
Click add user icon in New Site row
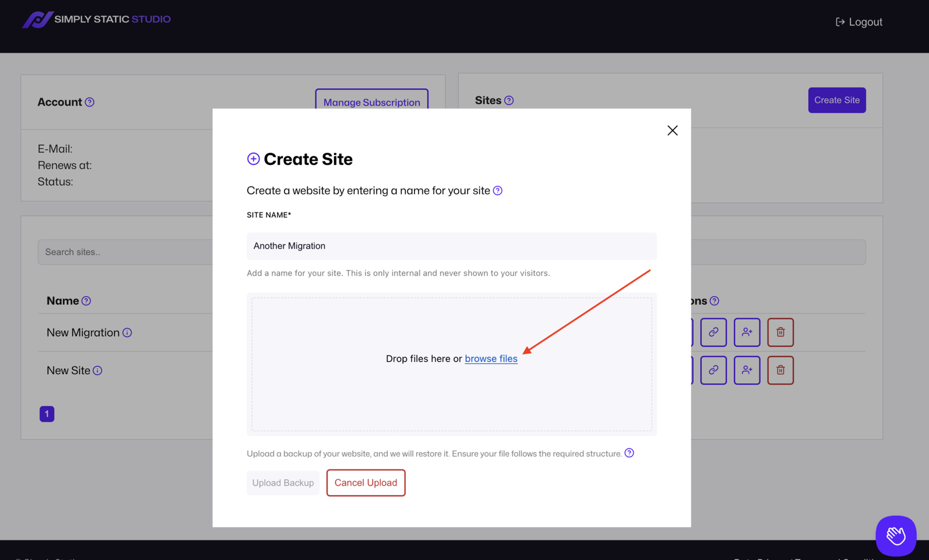[747, 370]
